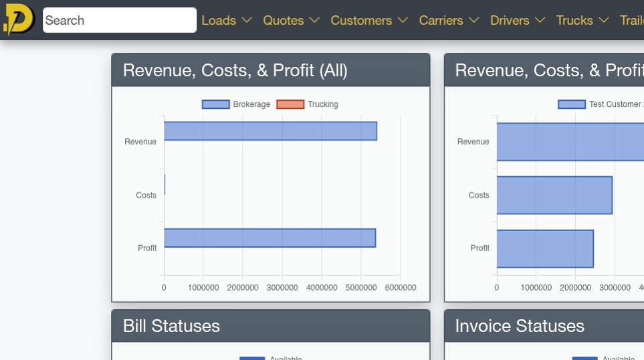Image resolution: width=644 pixels, height=360 pixels.
Task: Click the Revenue bar in the All chart
Action: [270, 131]
